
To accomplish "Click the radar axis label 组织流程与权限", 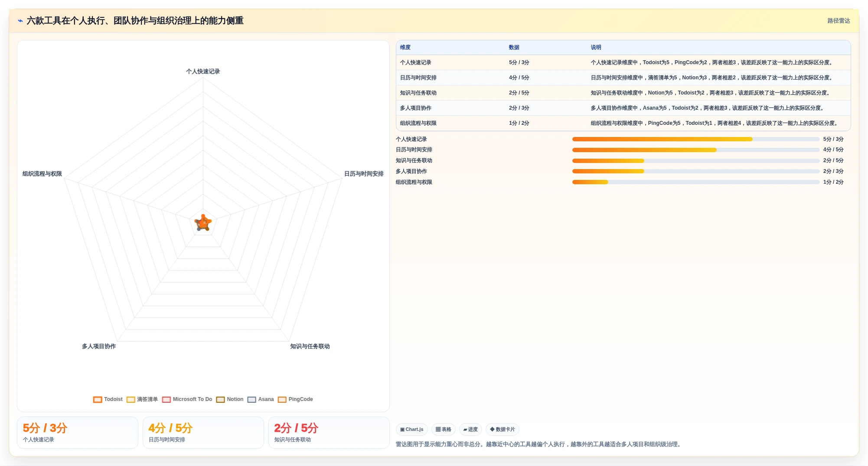I will [42, 174].
